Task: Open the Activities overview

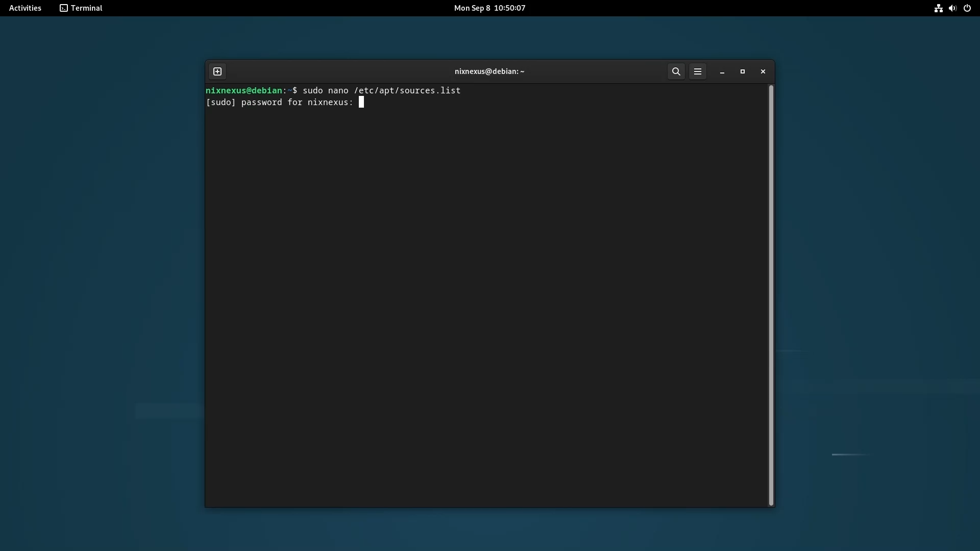Action: pyautogui.click(x=25, y=8)
